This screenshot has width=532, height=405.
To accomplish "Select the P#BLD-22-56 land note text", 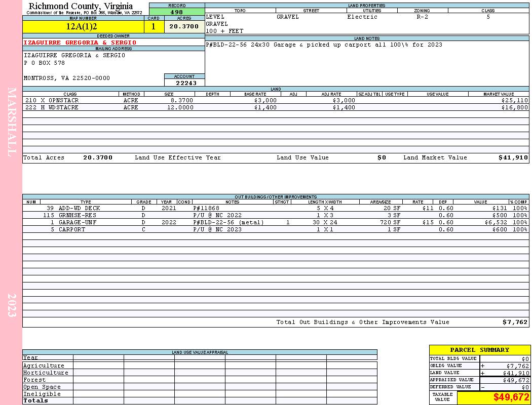I will [x=324, y=45].
